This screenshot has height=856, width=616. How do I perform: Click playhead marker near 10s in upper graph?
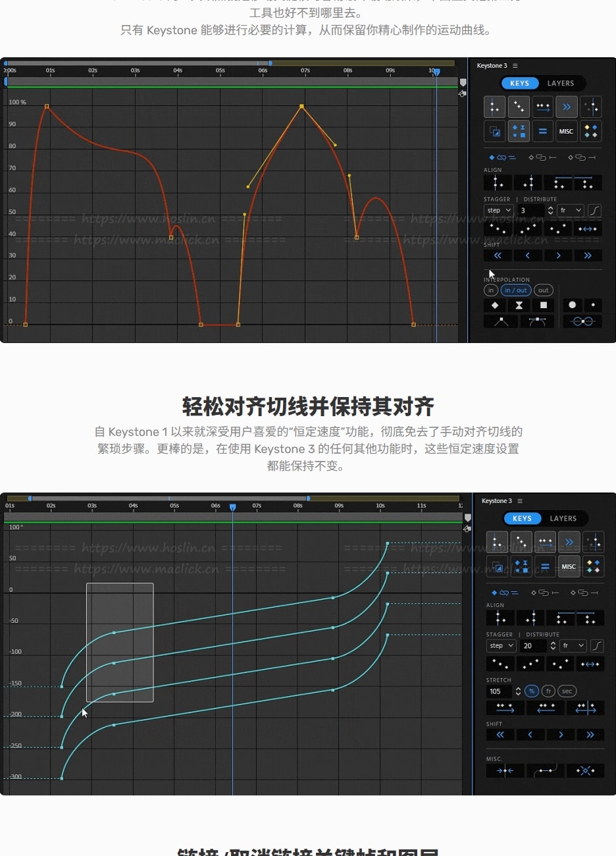[x=436, y=72]
